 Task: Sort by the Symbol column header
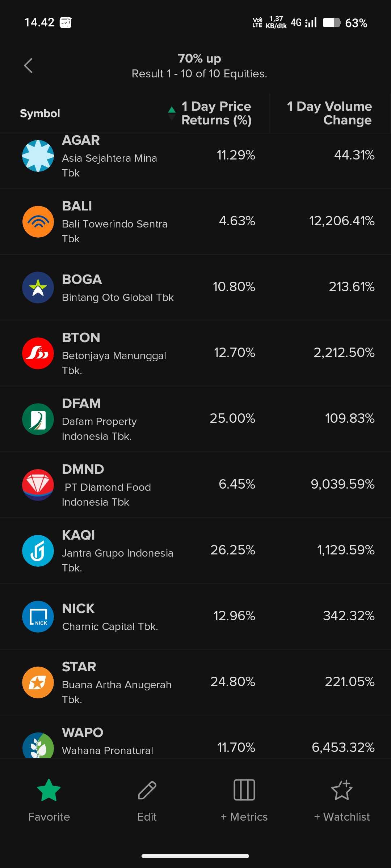click(x=40, y=114)
